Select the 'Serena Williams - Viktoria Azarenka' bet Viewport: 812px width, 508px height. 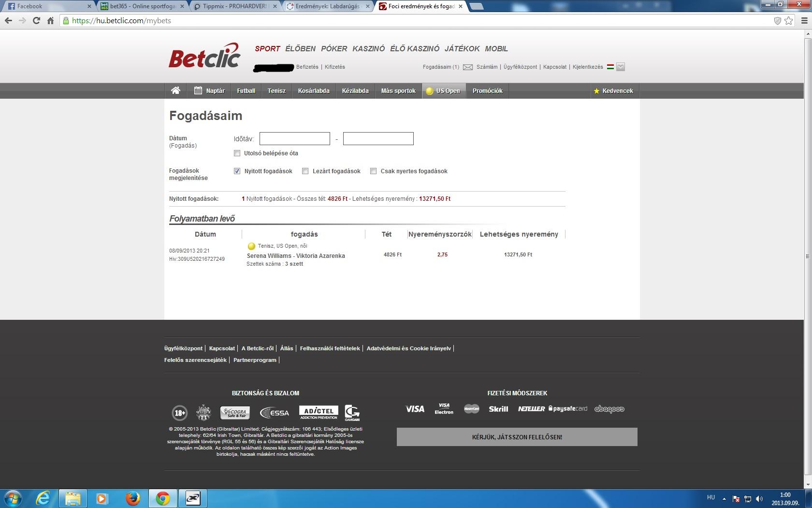[296, 256]
